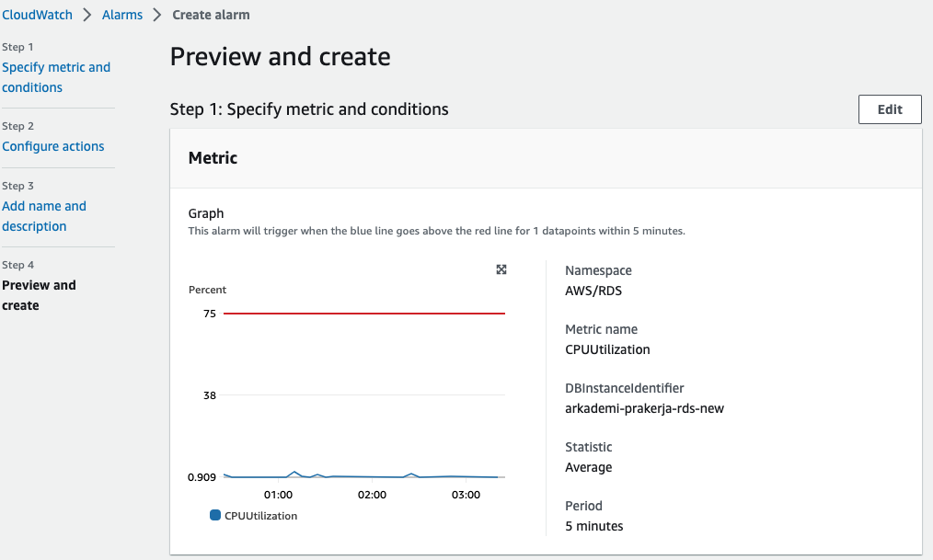Click the red threshold line in the graph
Screen dimensions: 933x560
coord(364,314)
